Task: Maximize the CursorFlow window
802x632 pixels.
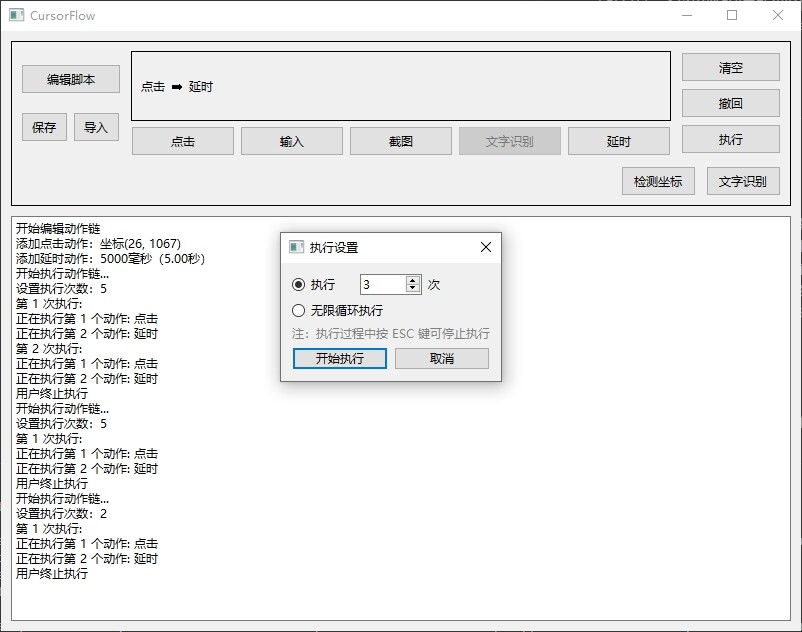Action: [x=732, y=15]
